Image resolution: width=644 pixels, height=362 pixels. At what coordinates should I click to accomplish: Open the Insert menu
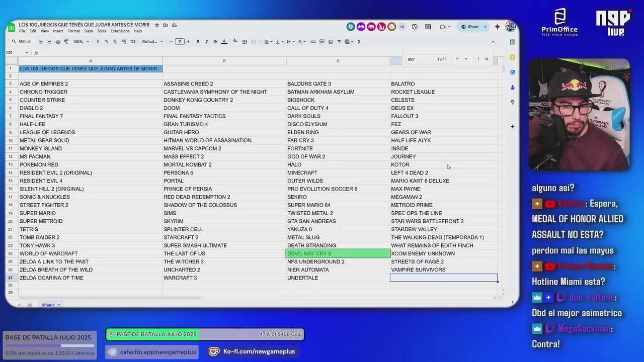[58, 31]
